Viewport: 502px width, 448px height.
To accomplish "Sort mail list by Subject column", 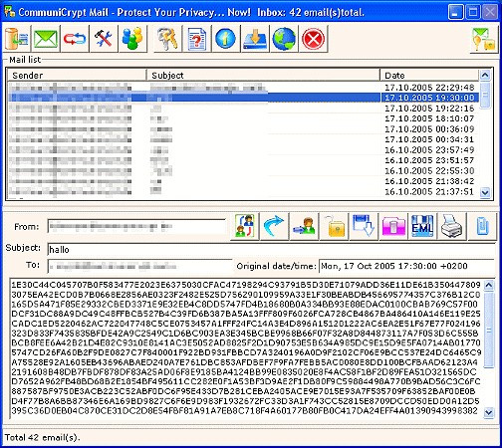I will tap(263, 76).
